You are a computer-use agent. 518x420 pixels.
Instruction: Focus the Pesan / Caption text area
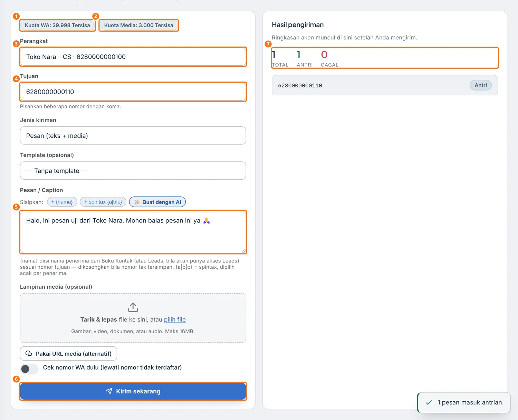[x=133, y=232]
